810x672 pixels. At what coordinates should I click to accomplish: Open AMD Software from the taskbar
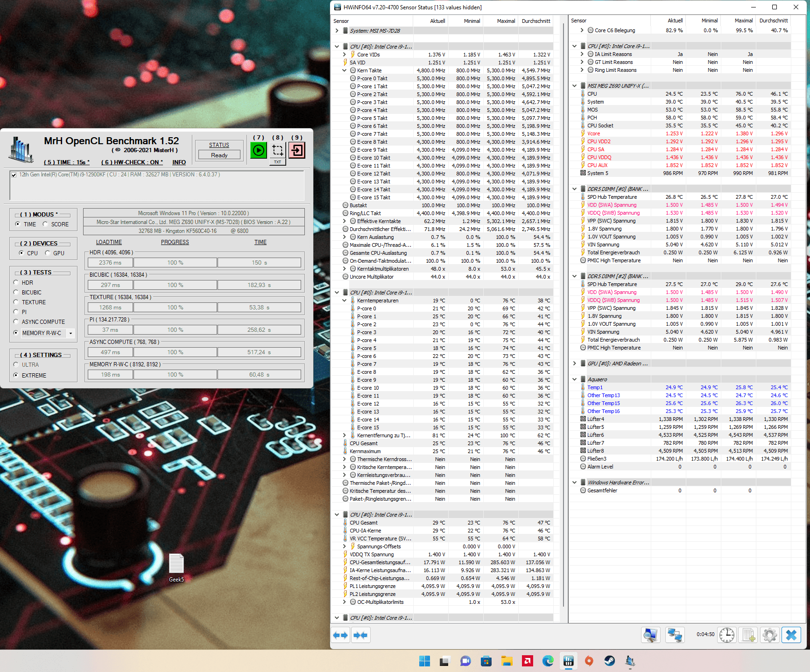coord(527,661)
